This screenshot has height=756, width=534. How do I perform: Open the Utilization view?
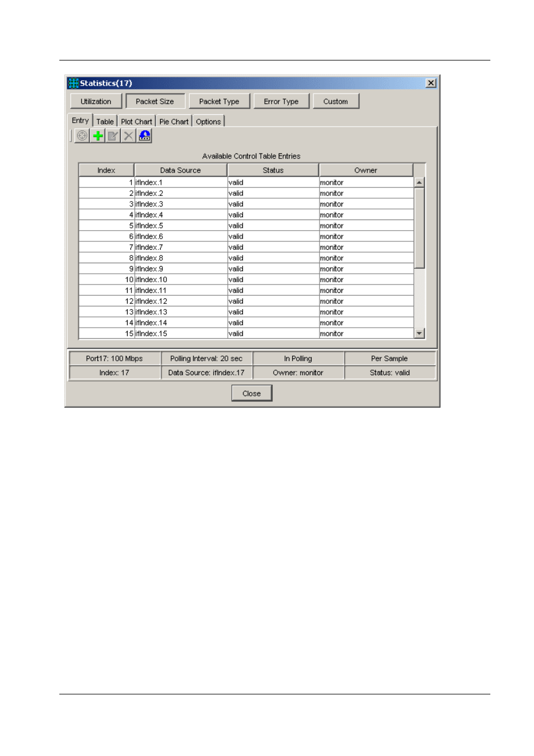pos(96,101)
